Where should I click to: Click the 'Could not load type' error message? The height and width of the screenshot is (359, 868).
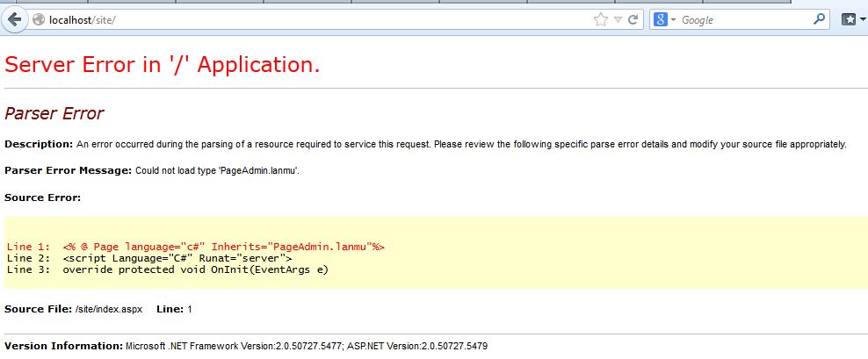pos(217,170)
